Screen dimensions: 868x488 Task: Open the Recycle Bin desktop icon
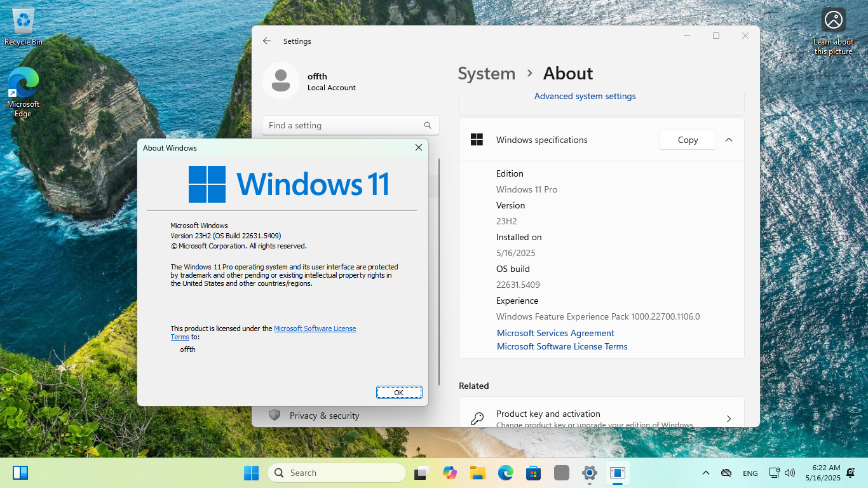pos(24,27)
